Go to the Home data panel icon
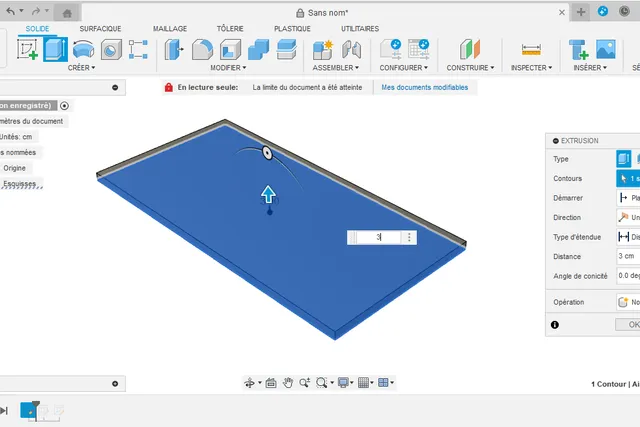640x427 pixels. pos(67,13)
